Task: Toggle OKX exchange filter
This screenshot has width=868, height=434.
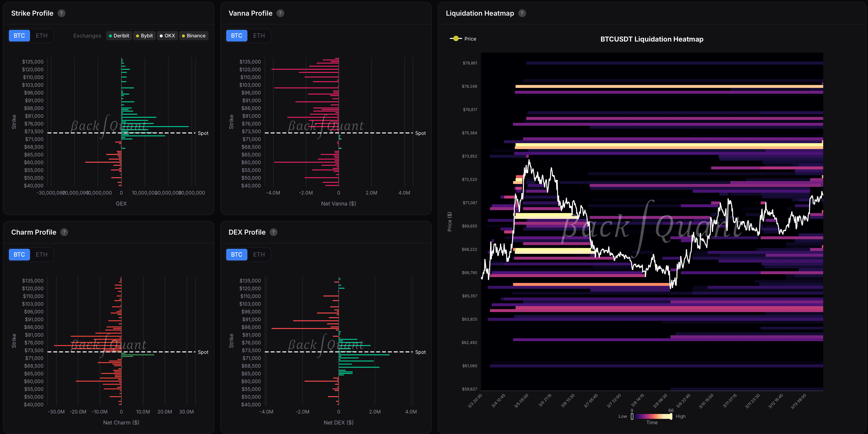Action: pos(168,36)
